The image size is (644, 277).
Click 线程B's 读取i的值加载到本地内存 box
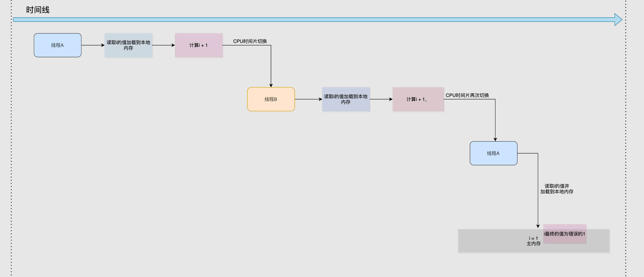click(346, 99)
